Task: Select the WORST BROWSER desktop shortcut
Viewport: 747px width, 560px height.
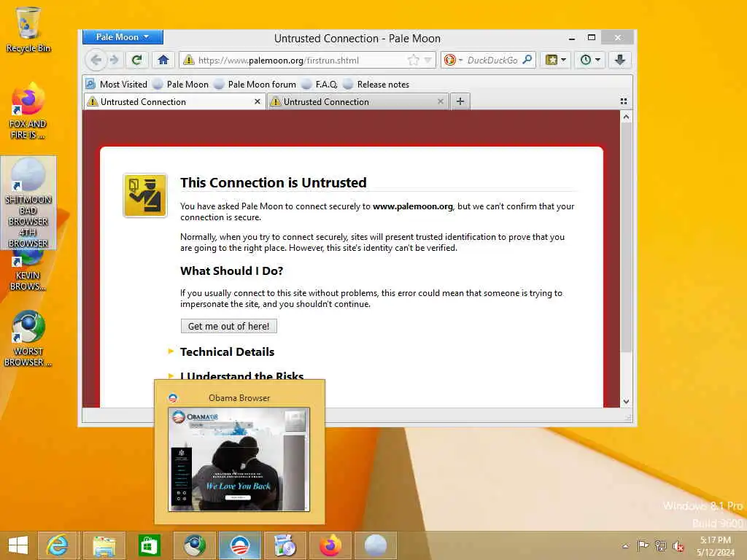Action: [28, 339]
